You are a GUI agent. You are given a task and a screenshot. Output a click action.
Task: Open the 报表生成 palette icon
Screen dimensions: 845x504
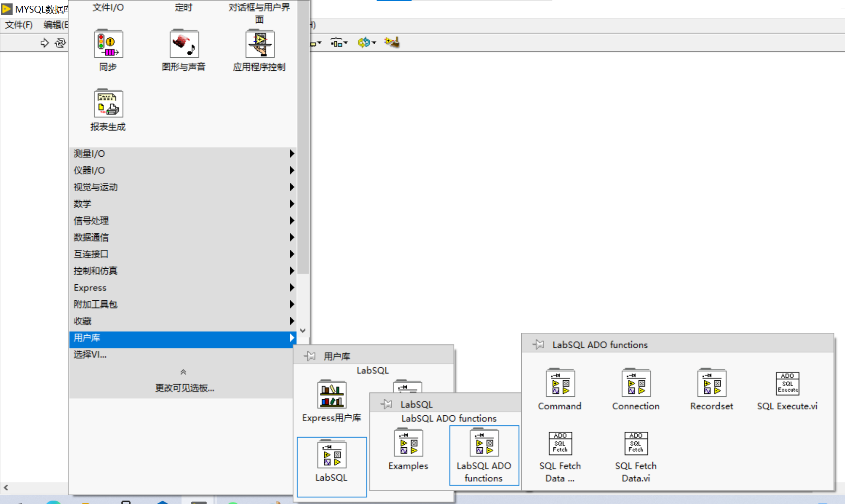(108, 104)
